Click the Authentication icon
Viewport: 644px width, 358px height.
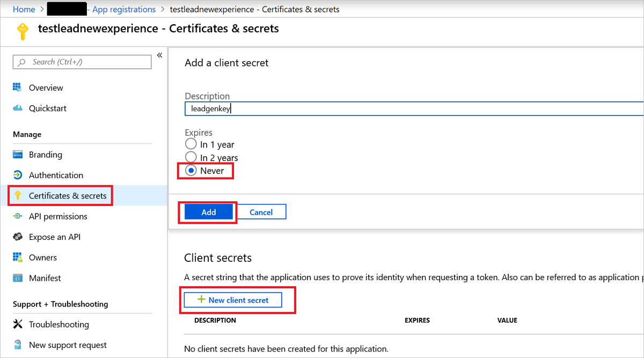pos(18,175)
